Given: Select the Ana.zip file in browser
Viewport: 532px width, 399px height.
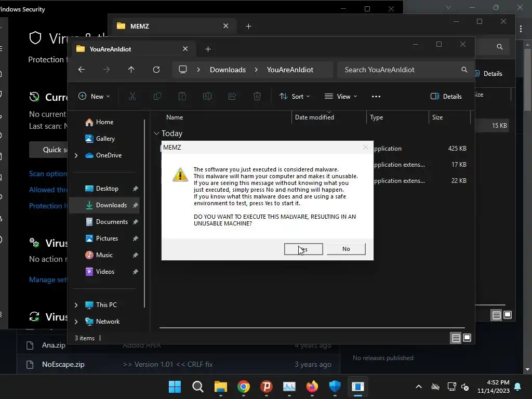Looking at the screenshot, I should click(x=54, y=345).
